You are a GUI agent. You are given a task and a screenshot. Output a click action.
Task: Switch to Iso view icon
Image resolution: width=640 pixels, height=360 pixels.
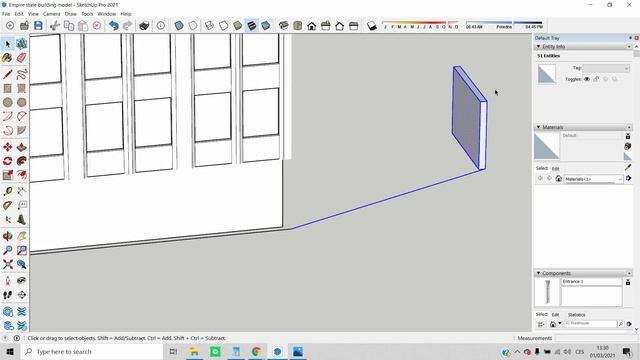click(284, 26)
